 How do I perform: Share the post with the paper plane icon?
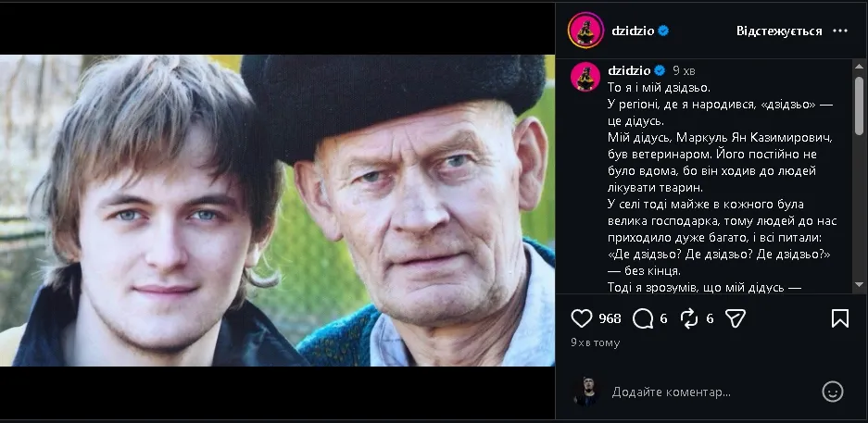736,318
